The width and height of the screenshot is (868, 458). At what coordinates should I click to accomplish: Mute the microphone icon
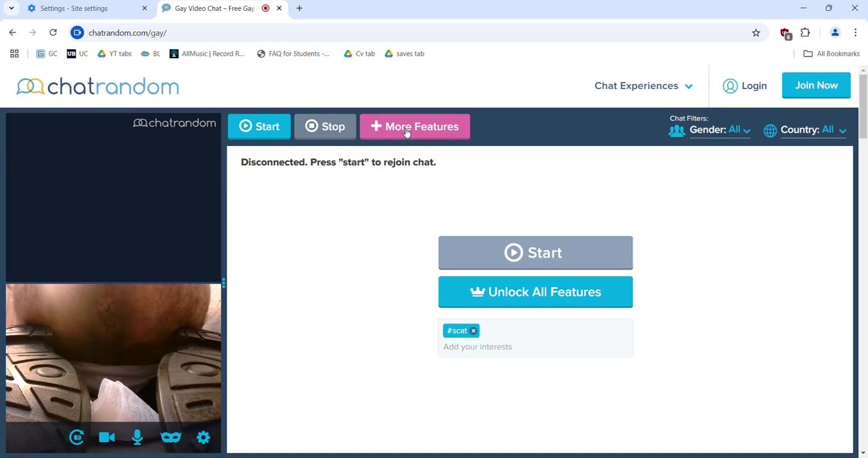[137, 438]
